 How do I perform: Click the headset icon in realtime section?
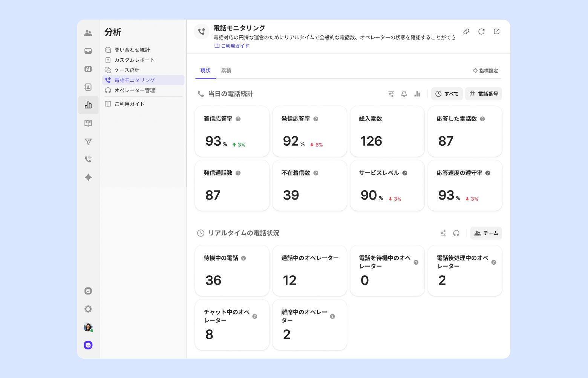point(456,233)
